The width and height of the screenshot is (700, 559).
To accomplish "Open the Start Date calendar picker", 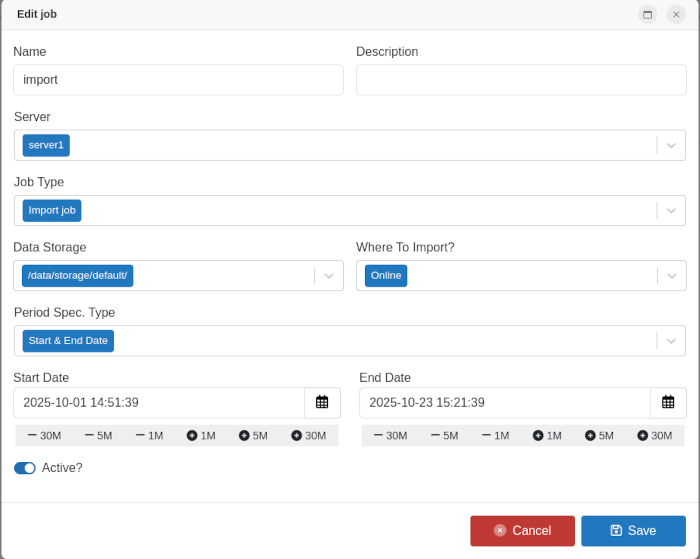I will coord(322,402).
